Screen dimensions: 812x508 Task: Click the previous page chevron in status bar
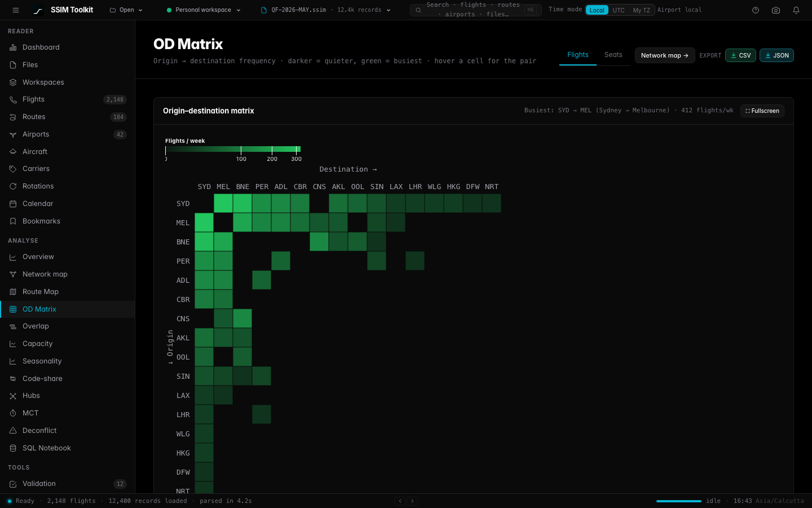400,501
